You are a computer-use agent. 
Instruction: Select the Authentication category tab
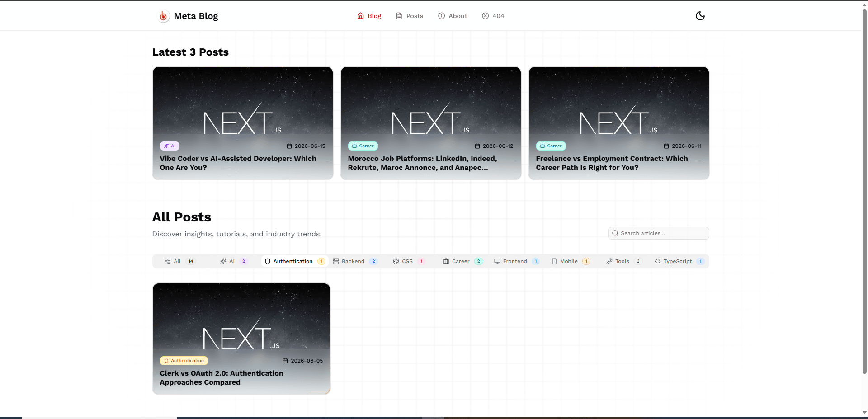[295, 261]
